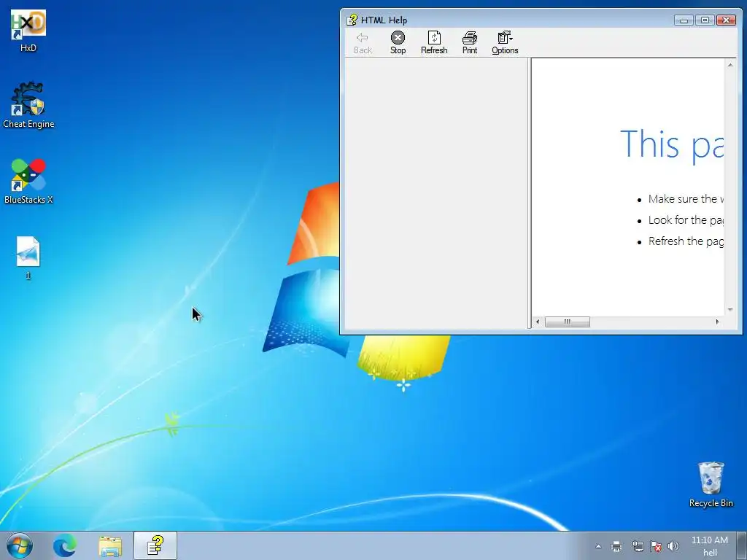Click the printer icon in system tray
Screen dimensions: 747x560
tap(616, 546)
